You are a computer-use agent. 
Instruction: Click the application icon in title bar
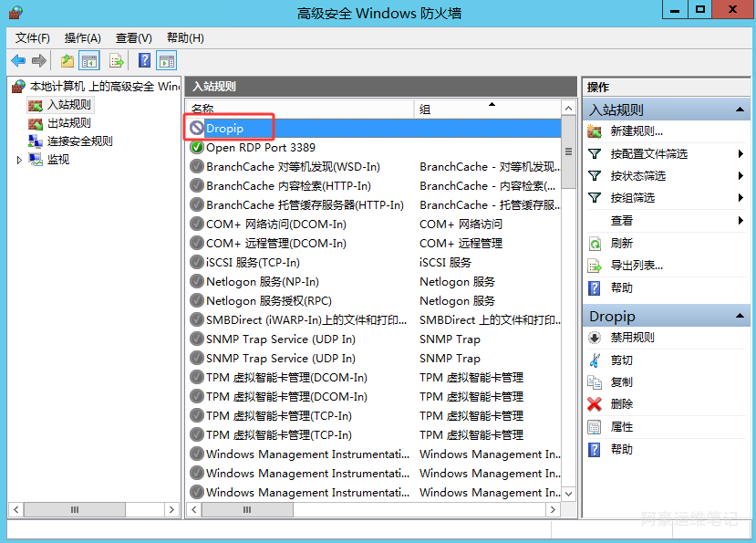16,13
